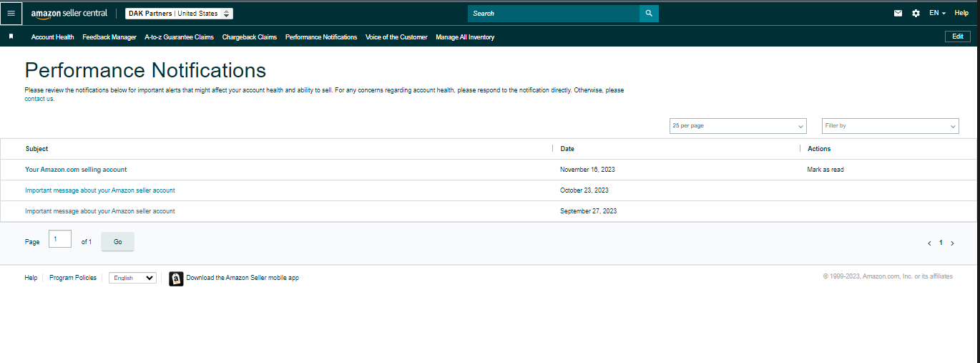Click the Date column header
The height and width of the screenshot is (363, 980).
[x=567, y=149]
